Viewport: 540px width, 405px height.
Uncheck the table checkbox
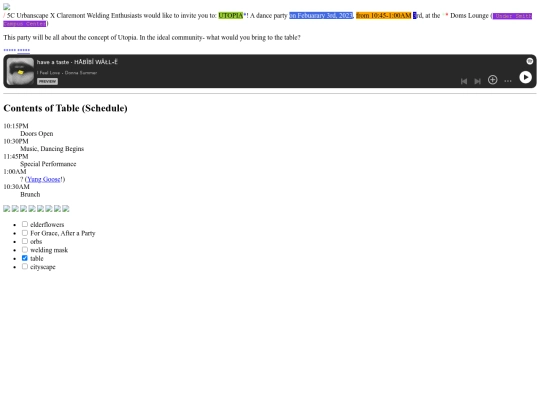(x=25, y=258)
